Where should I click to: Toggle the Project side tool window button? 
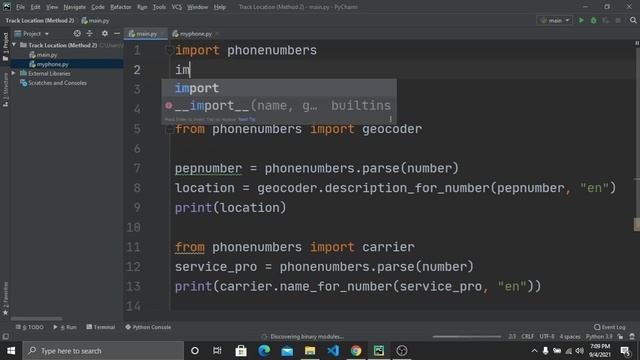click(x=5, y=46)
